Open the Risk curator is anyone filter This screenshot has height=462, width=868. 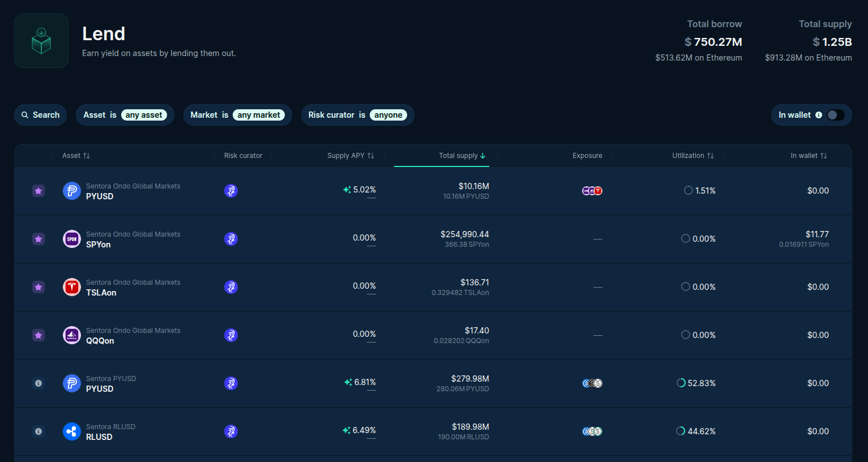coord(357,115)
